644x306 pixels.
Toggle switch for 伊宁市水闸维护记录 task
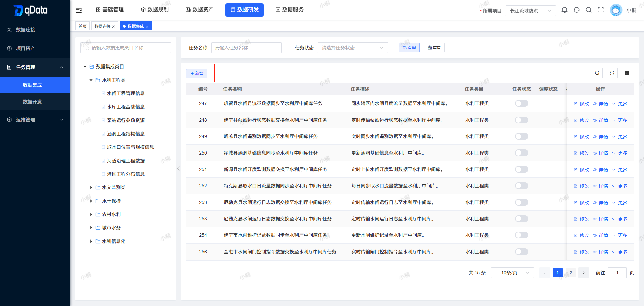click(522, 235)
